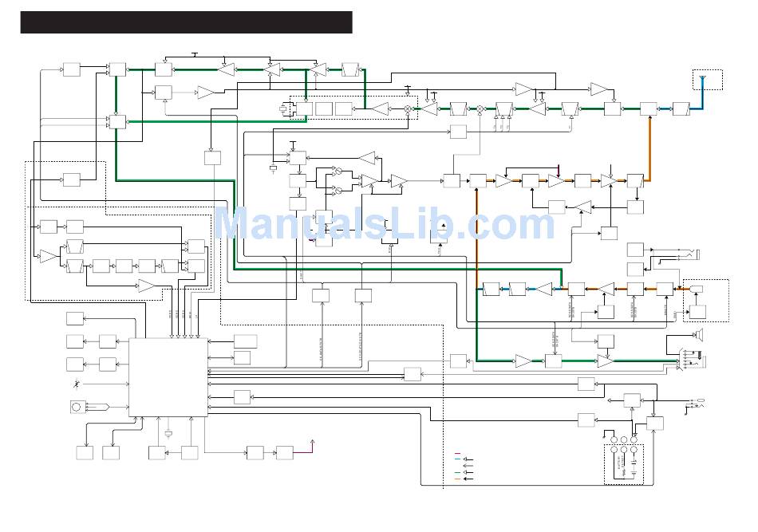Click the purple upward arrow at the bottom
Screen dimensions: 758x532
[313, 446]
